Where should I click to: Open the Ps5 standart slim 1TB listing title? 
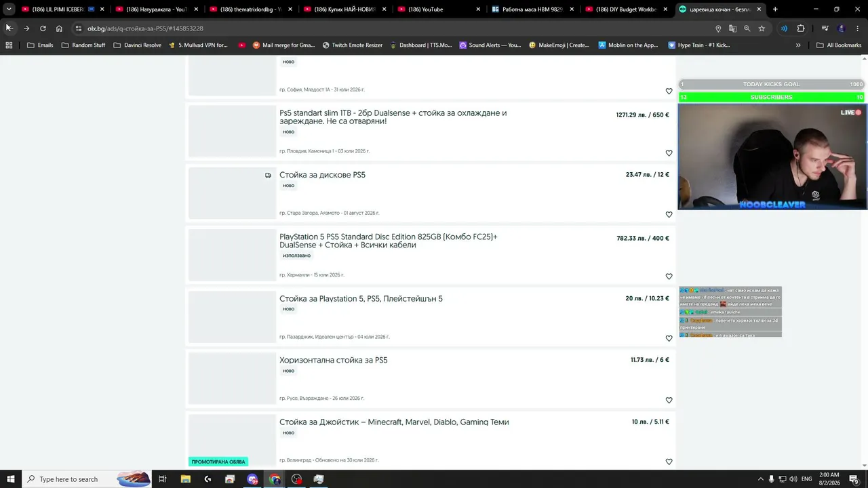tap(393, 117)
